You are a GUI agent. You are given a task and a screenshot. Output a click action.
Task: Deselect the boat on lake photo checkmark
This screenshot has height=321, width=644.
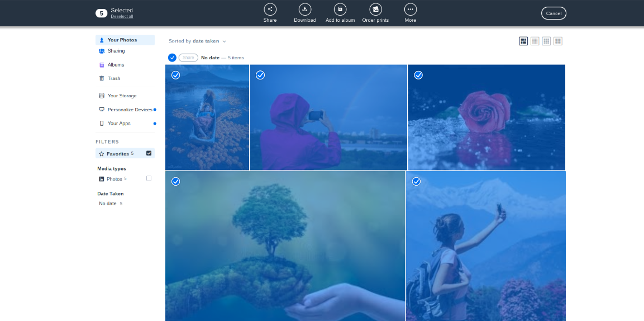tap(176, 75)
